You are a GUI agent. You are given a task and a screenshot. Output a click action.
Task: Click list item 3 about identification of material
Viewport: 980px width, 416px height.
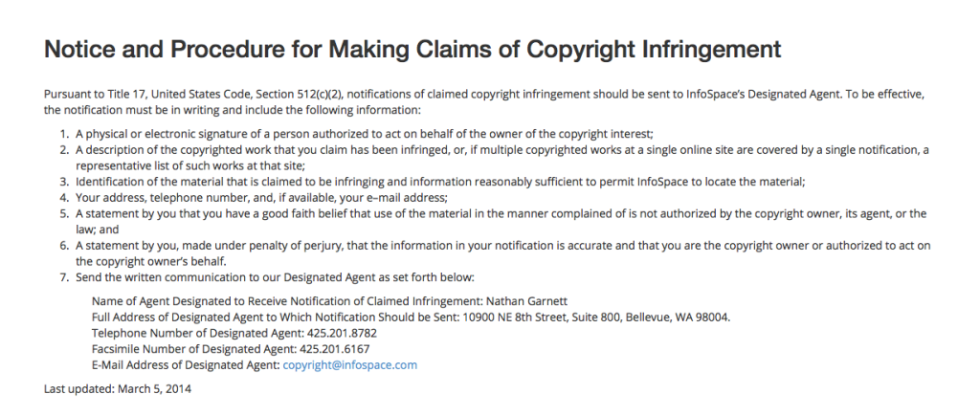[440, 182]
